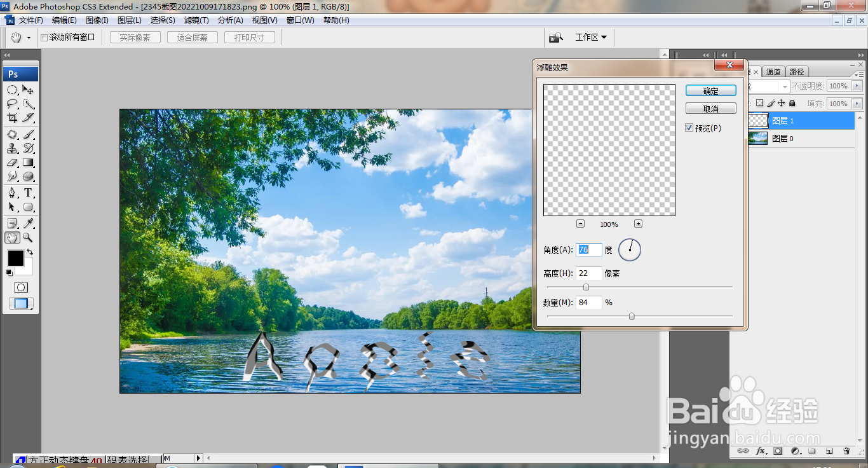Create a new layer group
Viewport: 868px width, 468px height.
pos(811,451)
